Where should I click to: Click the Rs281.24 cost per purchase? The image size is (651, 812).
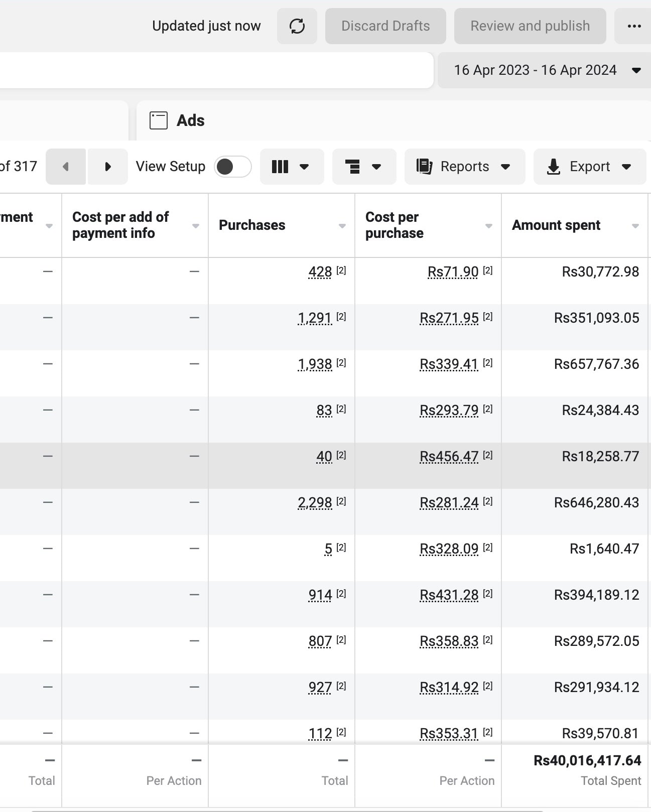click(449, 503)
